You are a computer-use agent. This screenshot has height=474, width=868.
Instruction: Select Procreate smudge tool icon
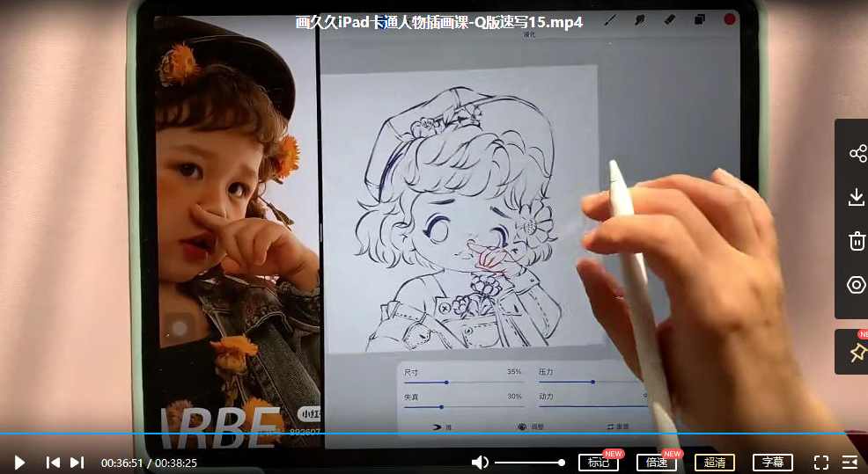pos(640,20)
